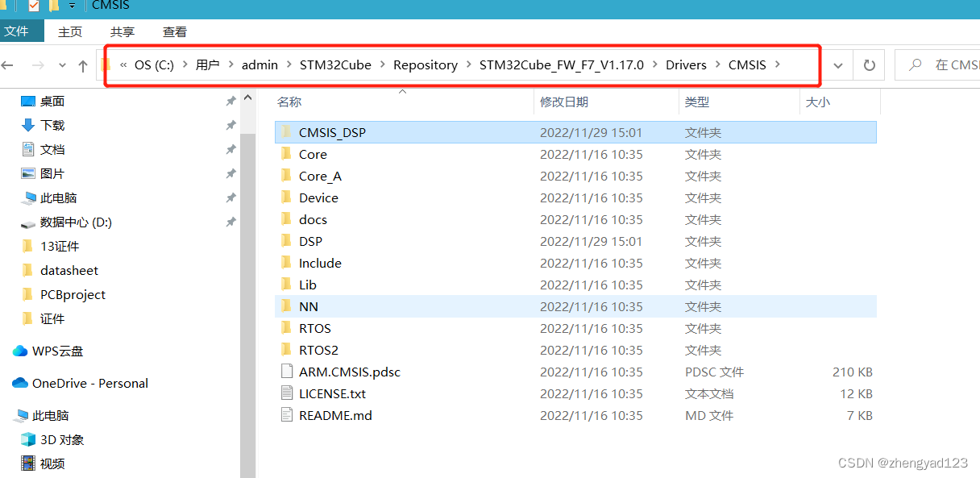Click the folder icon inside the address bar
This screenshot has height=478, width=980.
click(105, 64)
